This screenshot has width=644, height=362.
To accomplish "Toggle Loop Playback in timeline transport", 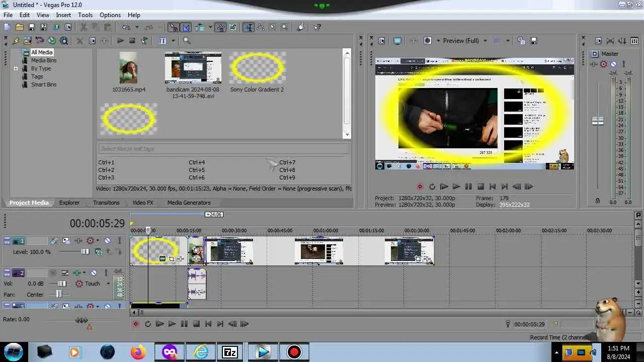I will (x=147, y=324).
